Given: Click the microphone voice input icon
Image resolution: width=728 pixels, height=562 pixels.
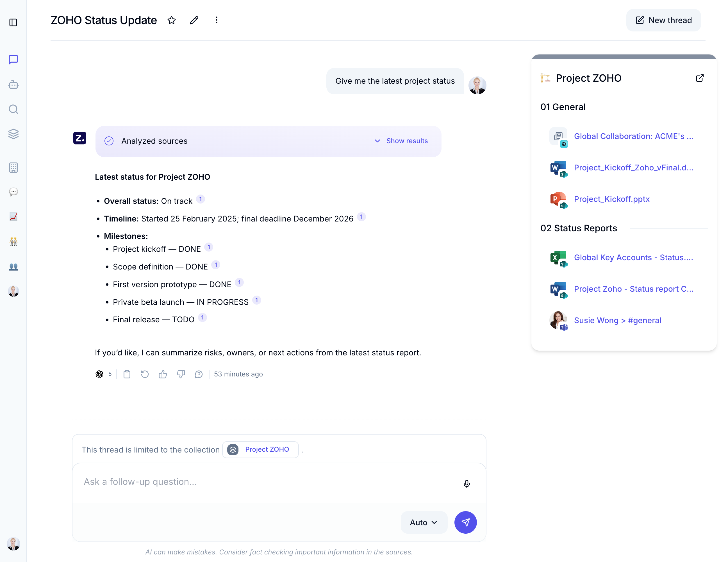Looking at the screenshot, I should tap(467, 483).
